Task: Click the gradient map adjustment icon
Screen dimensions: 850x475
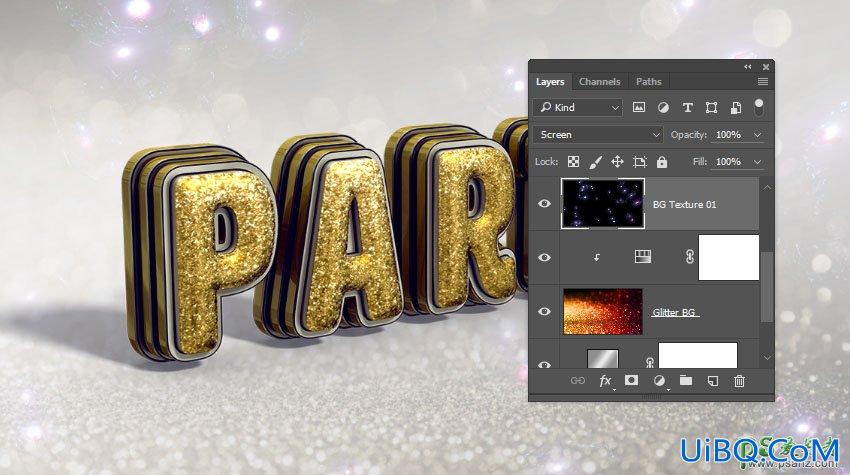Action: pos(643,256)
